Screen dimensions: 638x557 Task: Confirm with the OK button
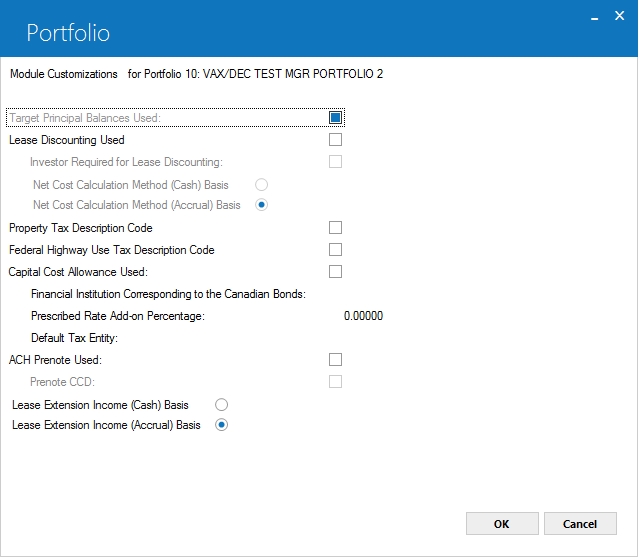coord(502,524)
